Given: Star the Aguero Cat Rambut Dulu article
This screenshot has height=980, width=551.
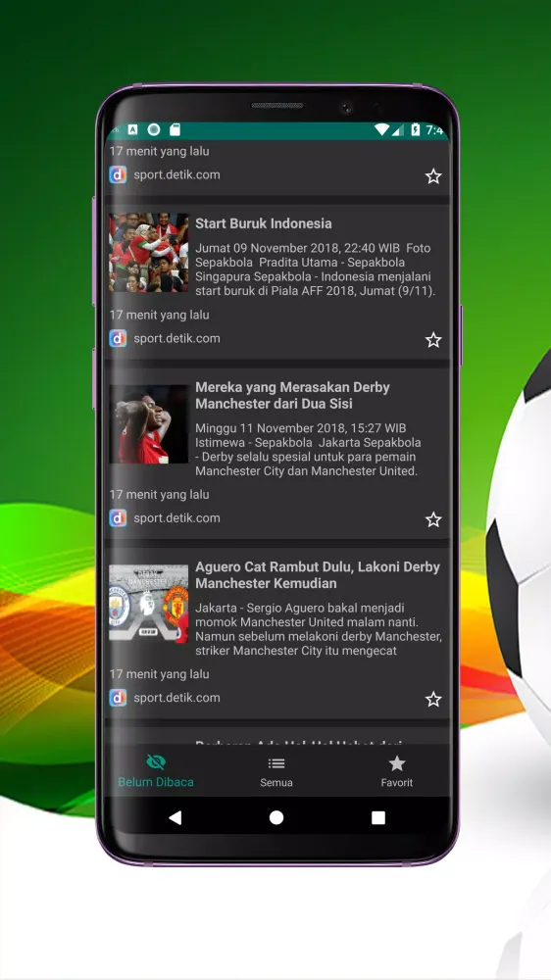Looking at the screenshot, I should coord(433,699).
